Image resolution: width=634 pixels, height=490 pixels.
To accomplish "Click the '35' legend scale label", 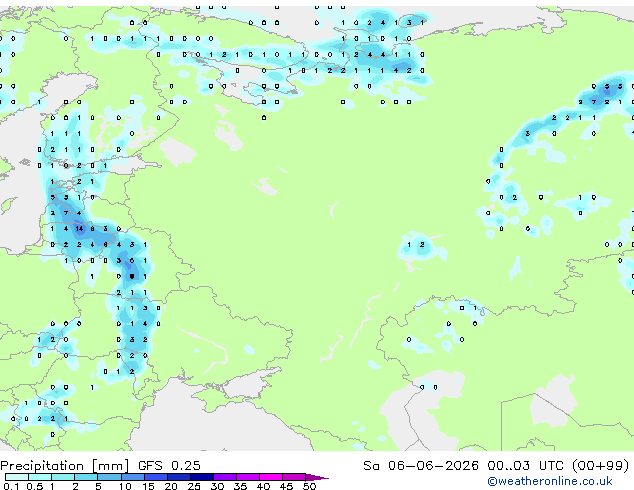I will pyautogui.click(x=240, y=486).
